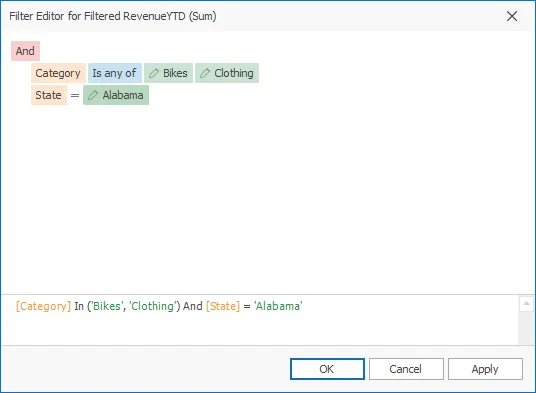The width and height of the screenshot is (536, 393).
Task: Select the State field name
Action: [49, 95]
